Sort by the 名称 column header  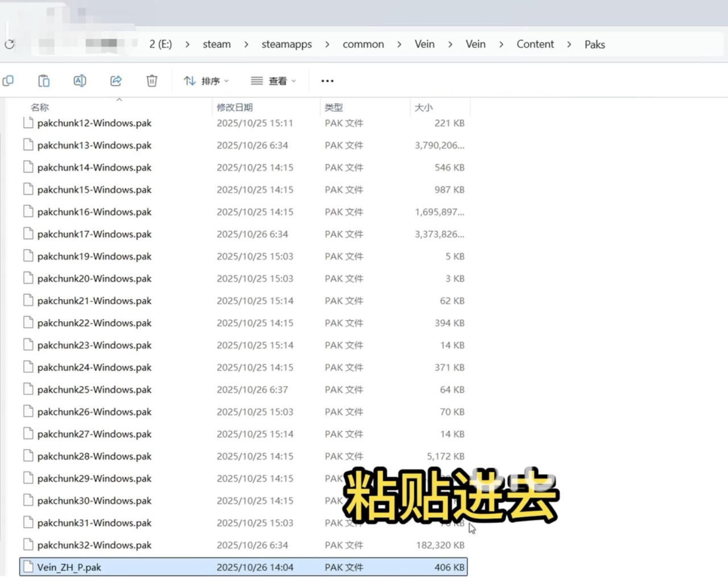click(40, 108)
